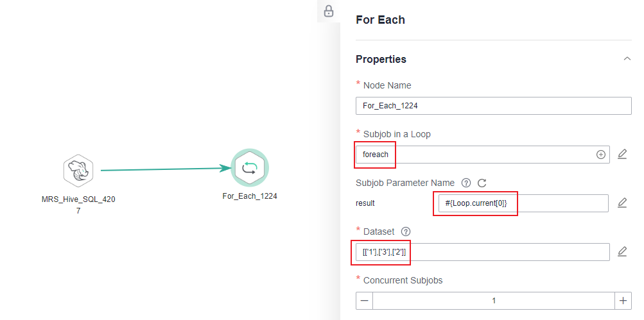The image size is (644, 320).
Task: Click the Concurrent Subjobs value field
Action: click(x=493, y=300)
